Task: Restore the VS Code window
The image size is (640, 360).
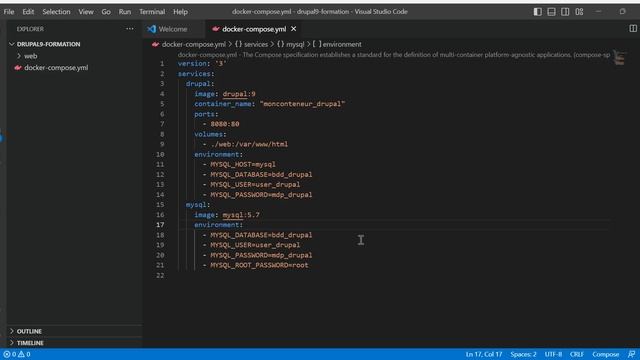Action: 622,11
